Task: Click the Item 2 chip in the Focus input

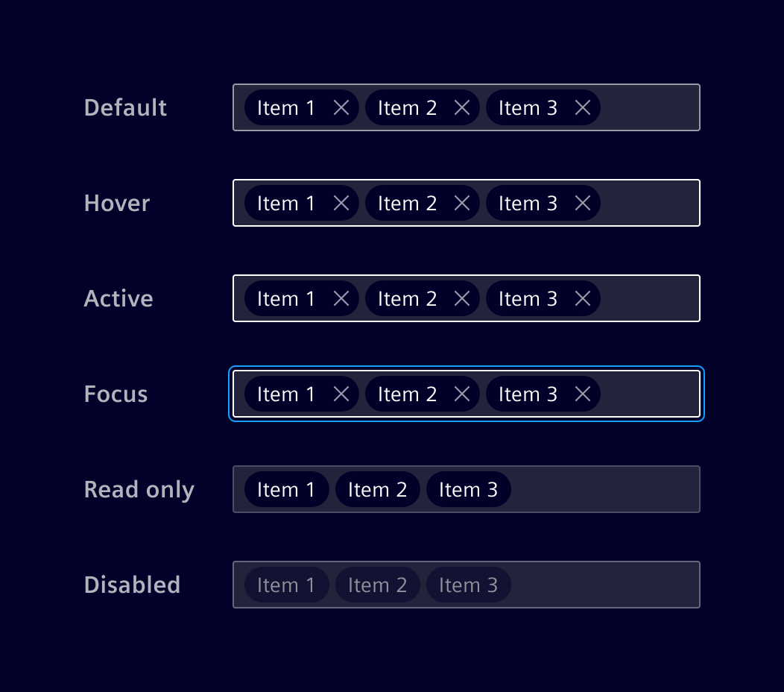Action: coord(407,394)
